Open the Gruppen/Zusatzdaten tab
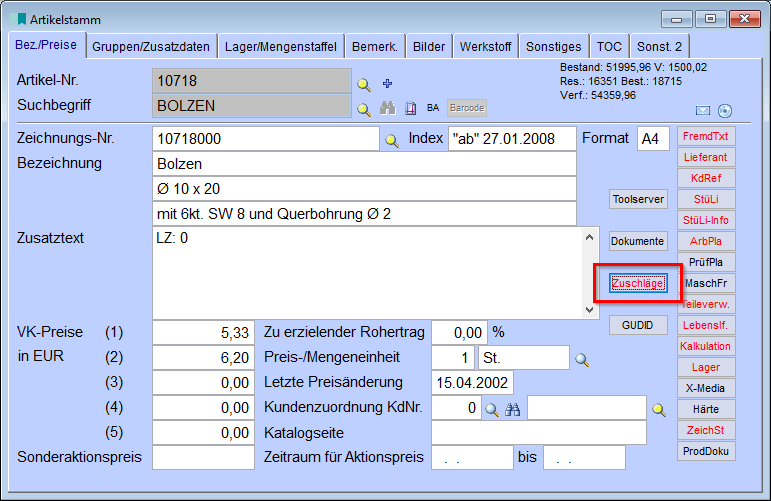Screen dimensions: 771x501 [x=151, y=47]
